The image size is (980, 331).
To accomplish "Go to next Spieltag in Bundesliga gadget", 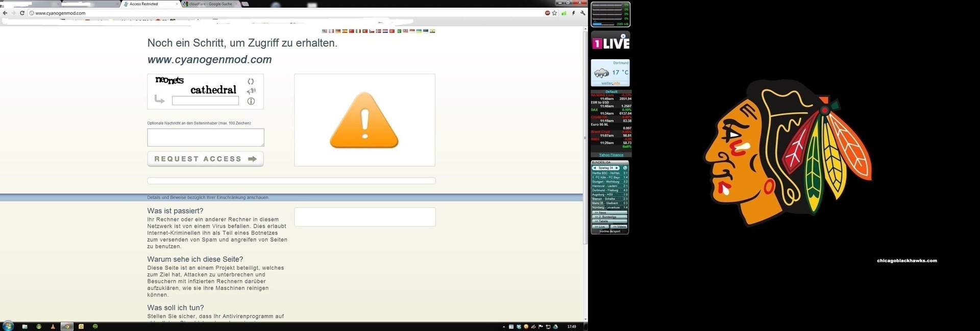I will point(617,168).
